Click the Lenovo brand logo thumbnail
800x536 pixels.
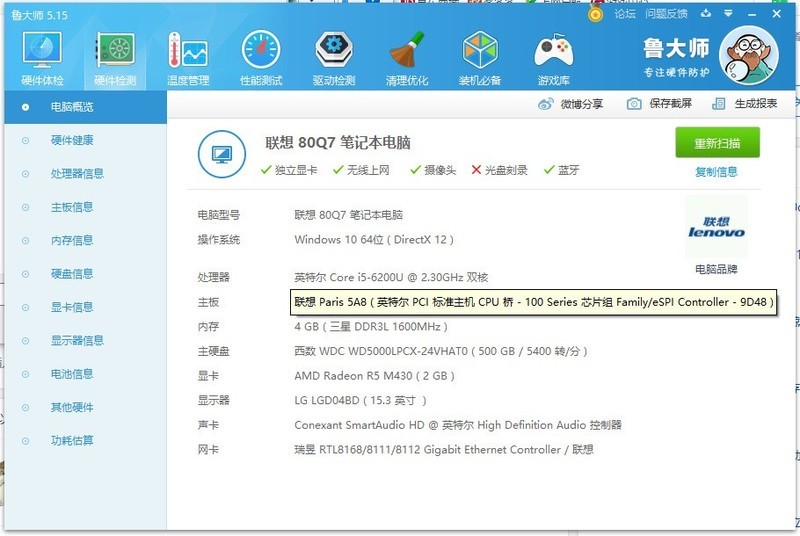click(716, 228)
